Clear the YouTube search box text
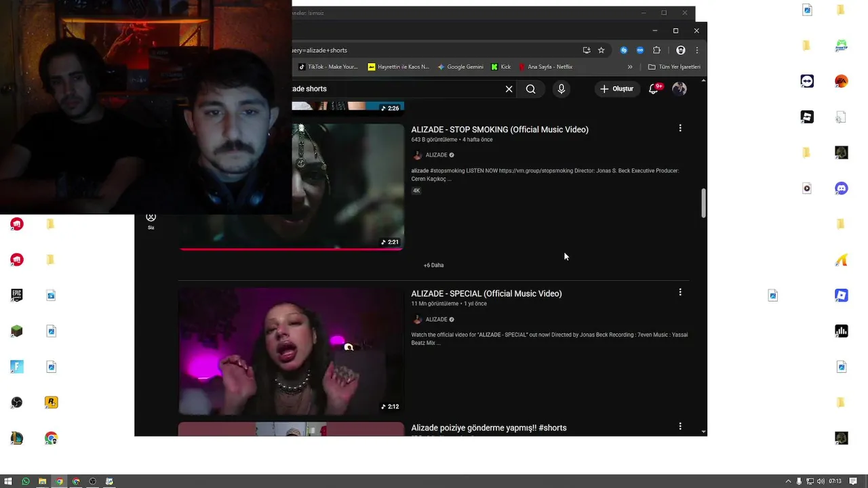The height and width of the screenshot is (488, 868). (509, 89)
